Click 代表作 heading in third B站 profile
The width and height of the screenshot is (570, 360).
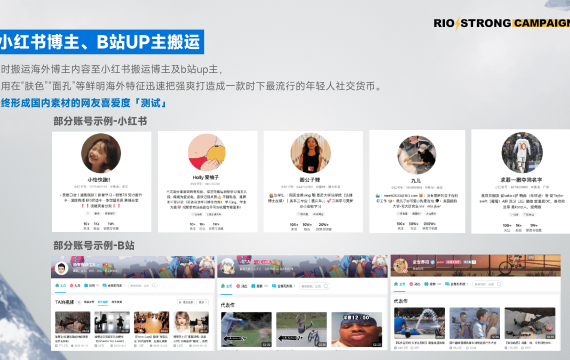401,301
